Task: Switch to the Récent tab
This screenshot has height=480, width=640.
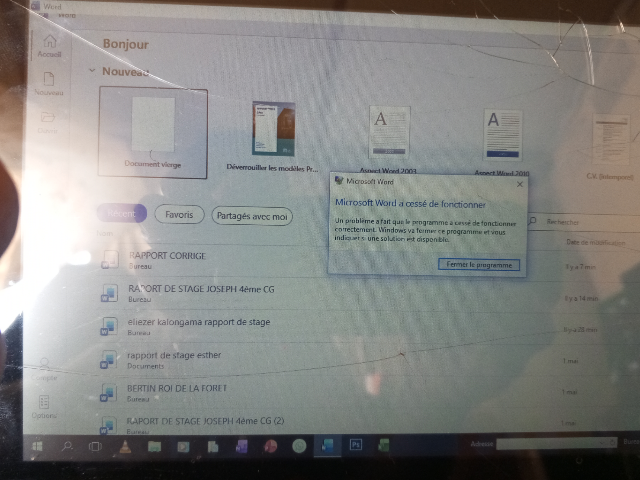Action: pos(122,213)
